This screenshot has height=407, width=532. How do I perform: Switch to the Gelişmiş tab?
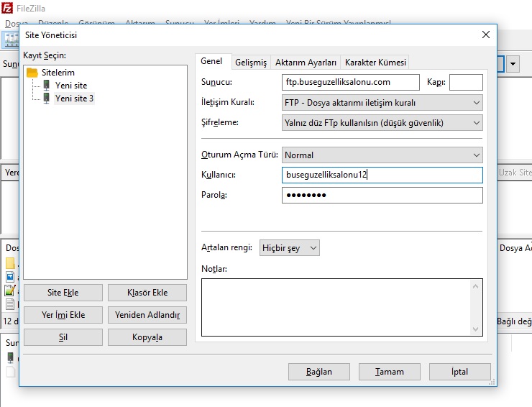251,63
